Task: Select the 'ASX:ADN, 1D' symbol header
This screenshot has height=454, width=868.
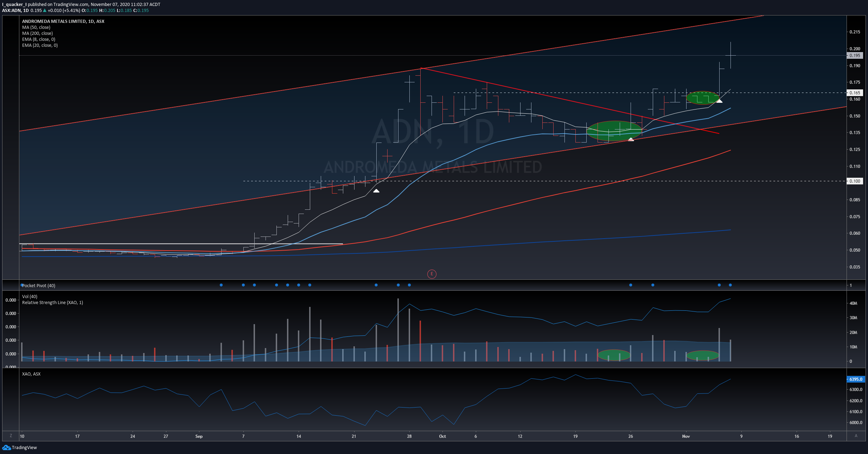Action: click(x=15, y=11)
